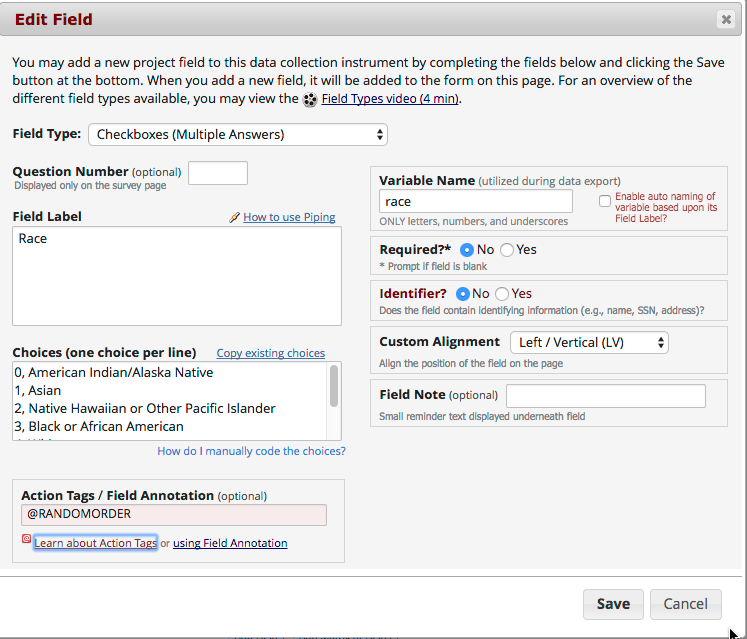Open Field Types video (4 min) link
The image size is (747, 639).
click(390, 99)
